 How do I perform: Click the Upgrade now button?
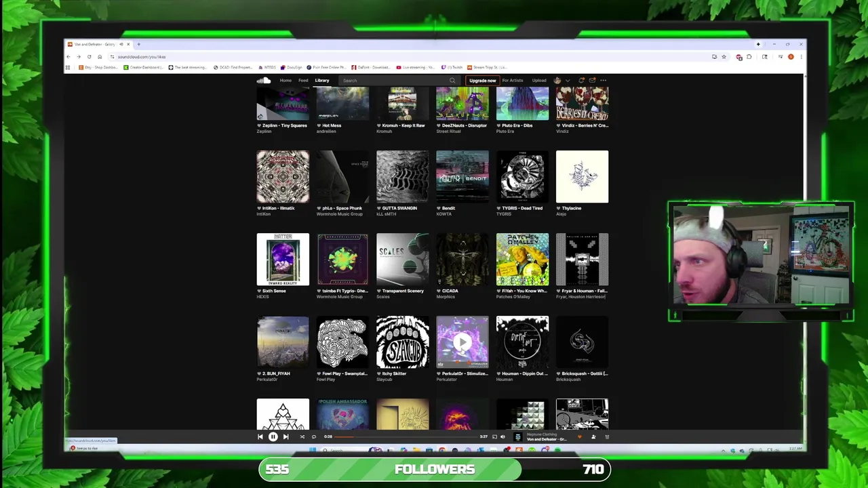pos(482,81)
